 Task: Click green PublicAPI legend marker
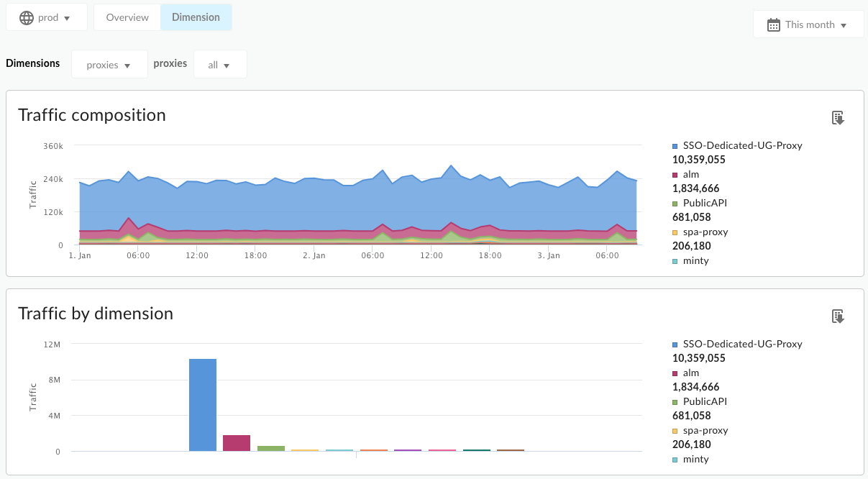pos(675,202)
